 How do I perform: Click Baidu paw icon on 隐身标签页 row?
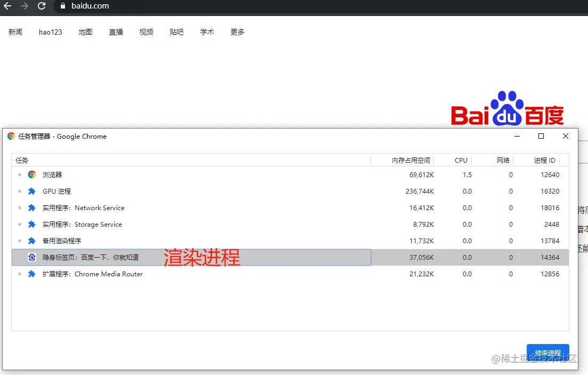click(x=32, y=257)
